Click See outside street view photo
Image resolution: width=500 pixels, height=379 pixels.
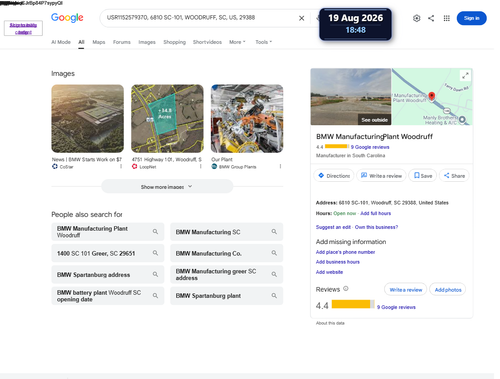(351, 97)
